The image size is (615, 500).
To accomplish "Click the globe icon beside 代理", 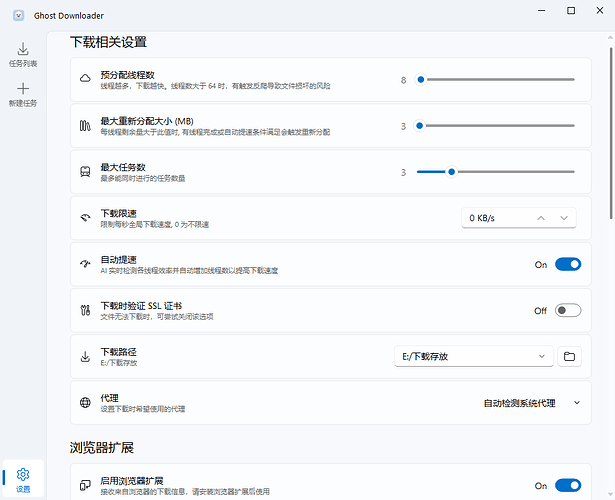I will coord(85,403).
